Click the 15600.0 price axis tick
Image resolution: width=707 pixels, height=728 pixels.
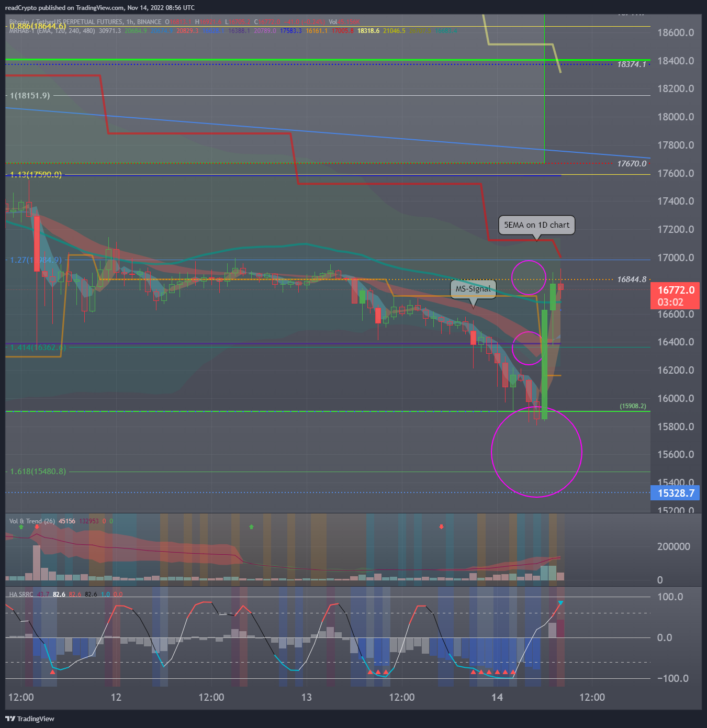point(676,454)
